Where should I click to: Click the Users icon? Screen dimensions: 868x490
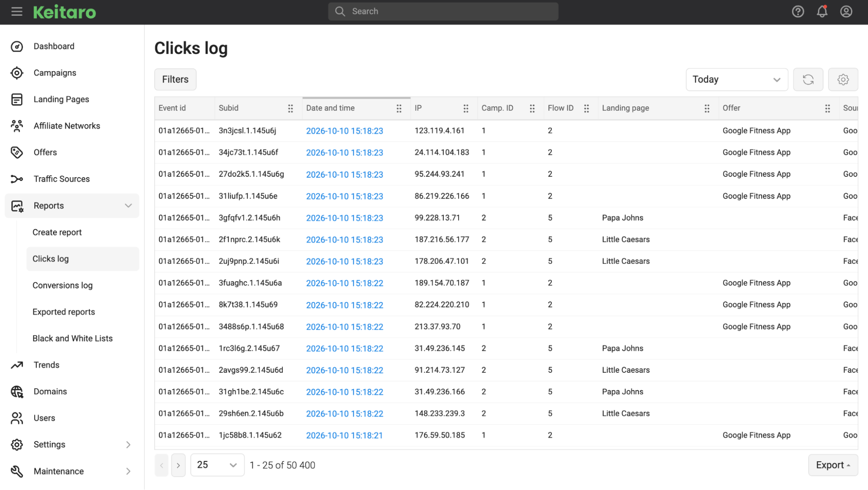(x=17, y=418)
